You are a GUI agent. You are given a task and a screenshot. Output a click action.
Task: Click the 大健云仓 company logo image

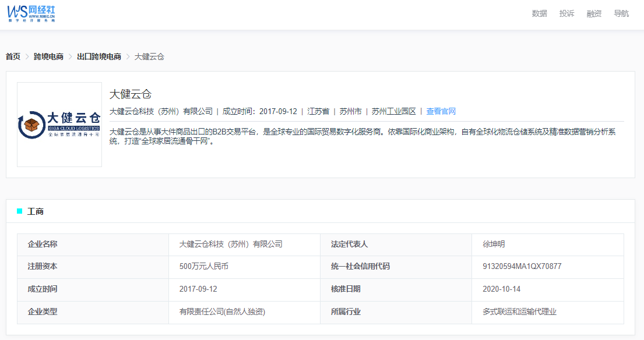pyautogui.click(x=59, y=125)
